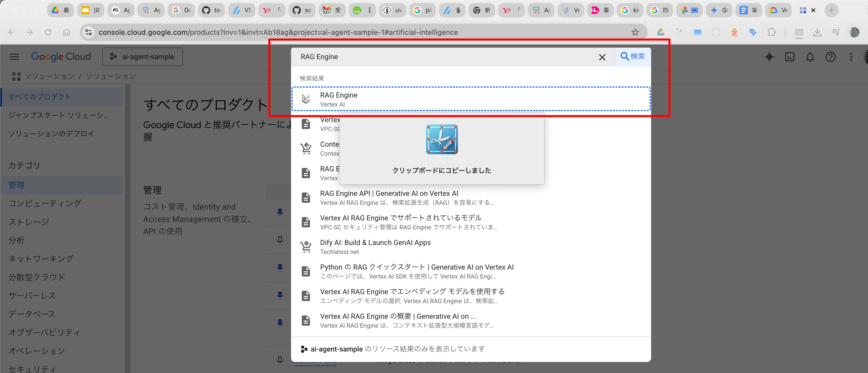Click the media cast icon in toolbar
Image resolution: width=868 pixels, height=373 pixels.
tap(799, 32)
